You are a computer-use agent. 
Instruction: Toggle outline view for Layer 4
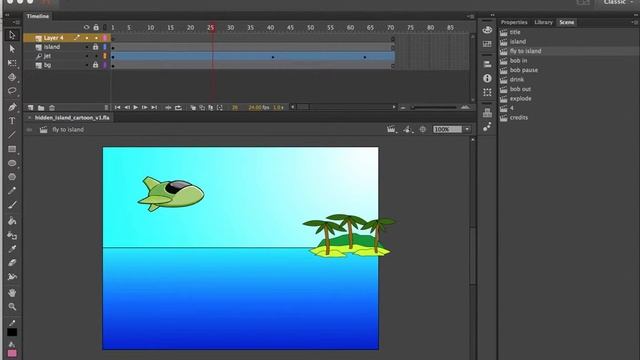(105, 38)
